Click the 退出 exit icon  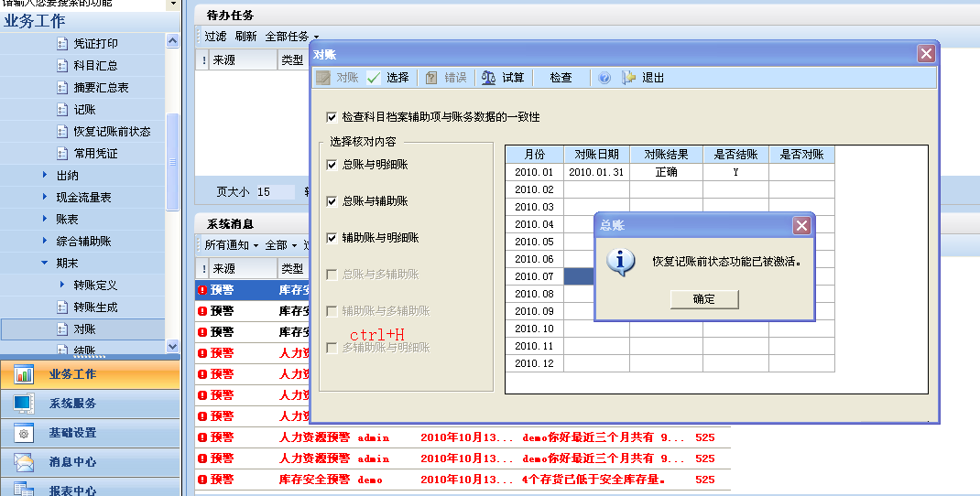[x=628, y=78]
